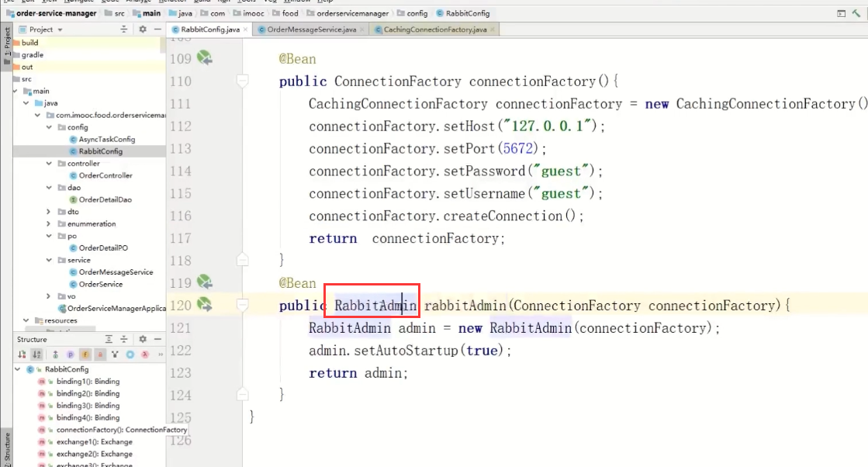The height and width of the screenshot is (467, 868).
Task: Toggle alphabetical sort in Structure panel
Action: pyautogui.click(x=36, y=354)
